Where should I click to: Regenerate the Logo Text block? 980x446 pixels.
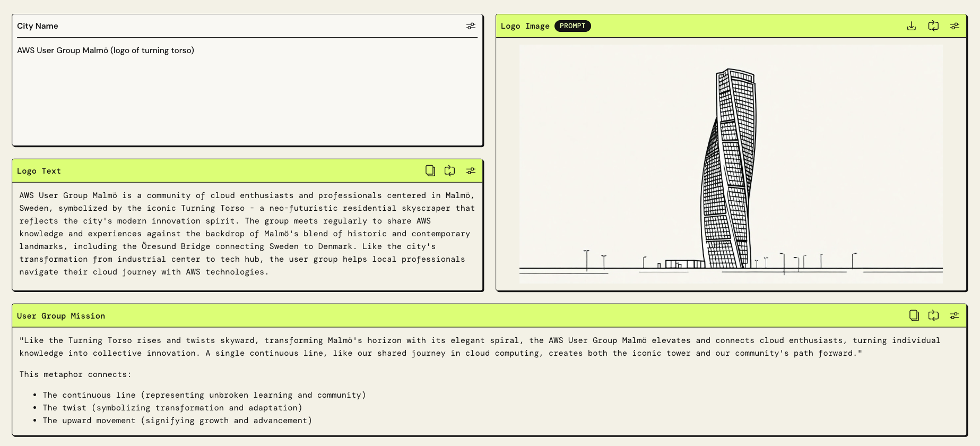coord(450,170)
